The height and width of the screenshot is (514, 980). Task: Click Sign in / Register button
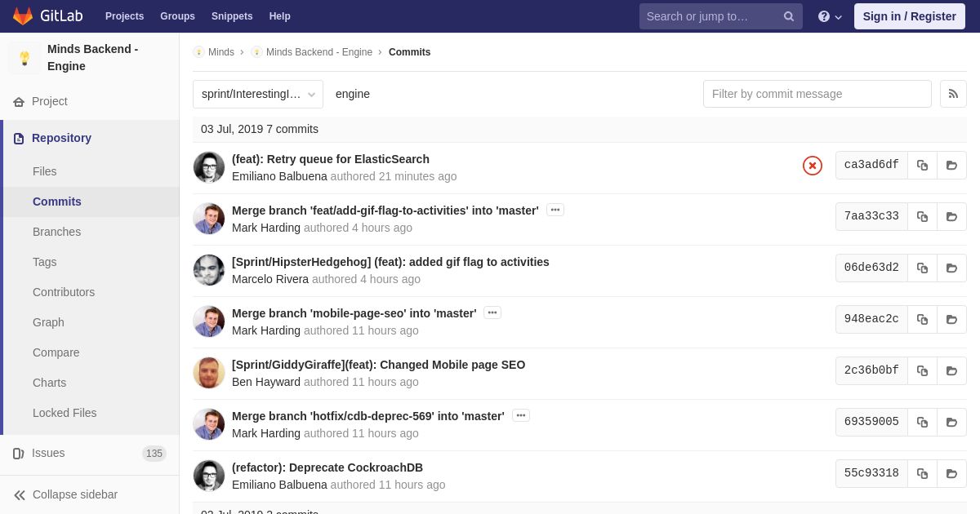pos(909,16)
